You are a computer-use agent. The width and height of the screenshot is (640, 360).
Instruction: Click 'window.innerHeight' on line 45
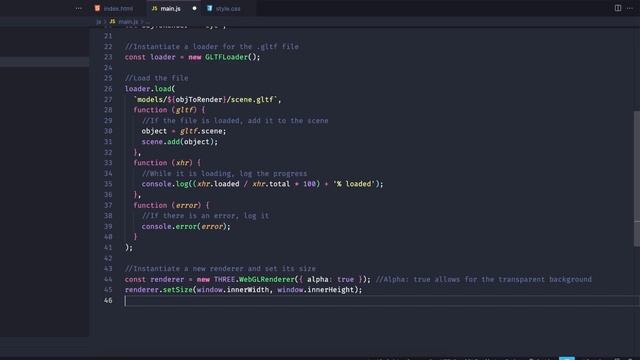(315, 290)
